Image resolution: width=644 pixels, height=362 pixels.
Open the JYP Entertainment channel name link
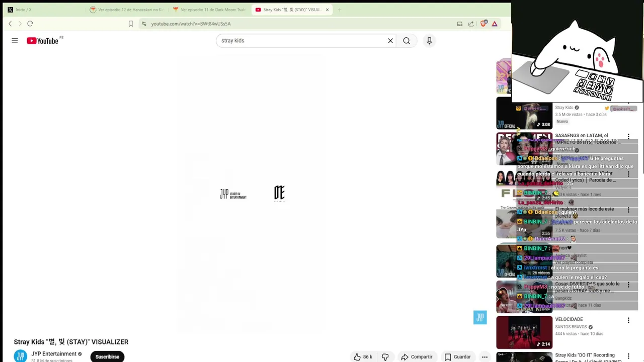[x=54, y=354]
